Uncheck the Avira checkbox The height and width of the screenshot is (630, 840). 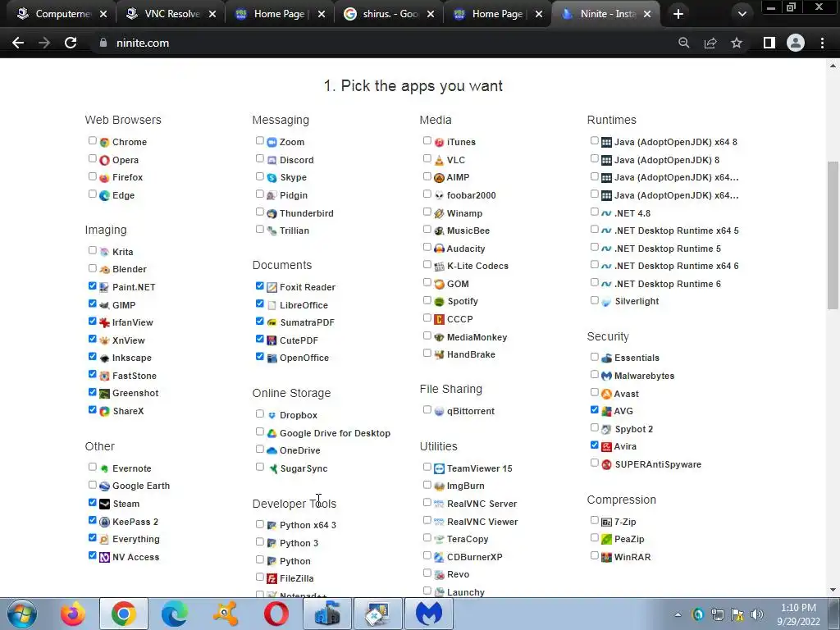point(594,445)
